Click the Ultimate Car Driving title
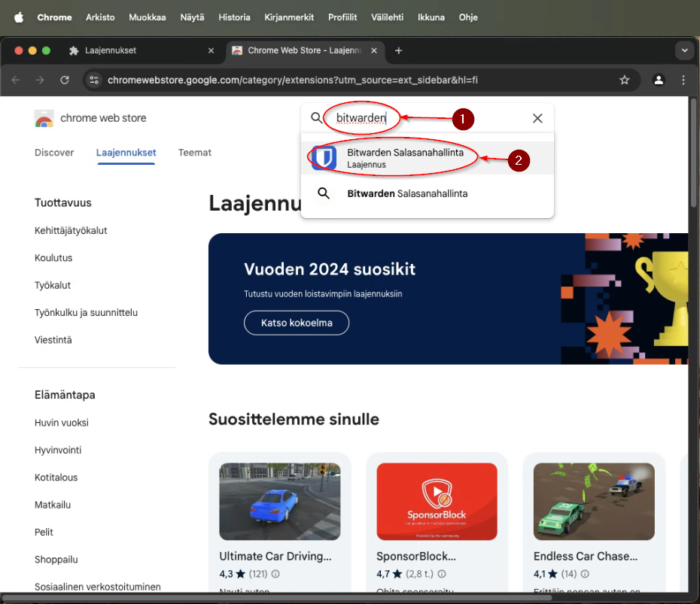The image size is (700, 604). coord(275,557)
